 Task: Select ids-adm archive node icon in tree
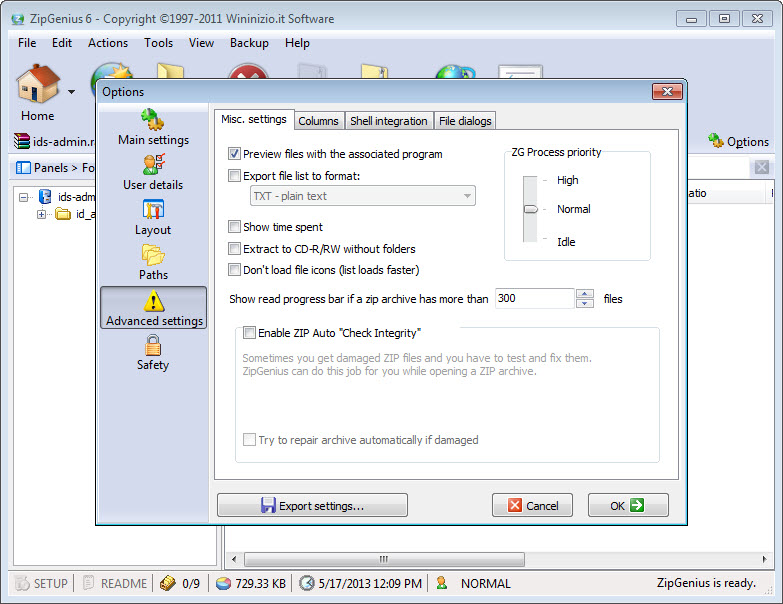click(45, 196)
